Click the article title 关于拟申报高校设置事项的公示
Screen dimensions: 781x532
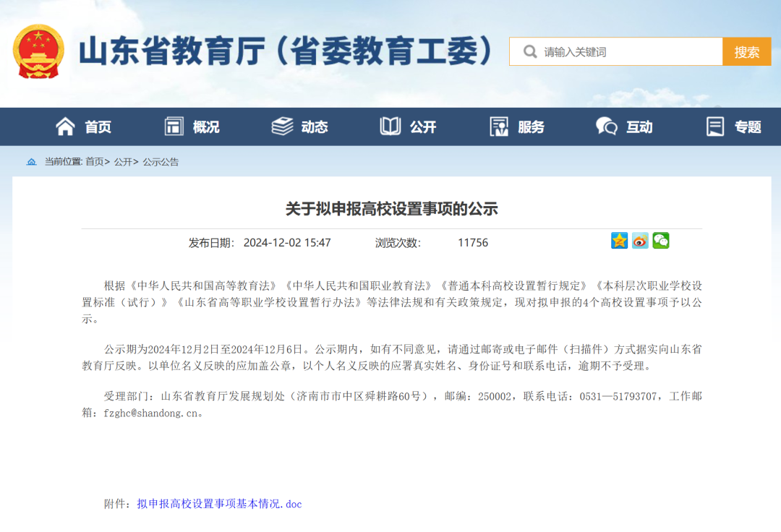pyautogui.click(x=391, y=208)
